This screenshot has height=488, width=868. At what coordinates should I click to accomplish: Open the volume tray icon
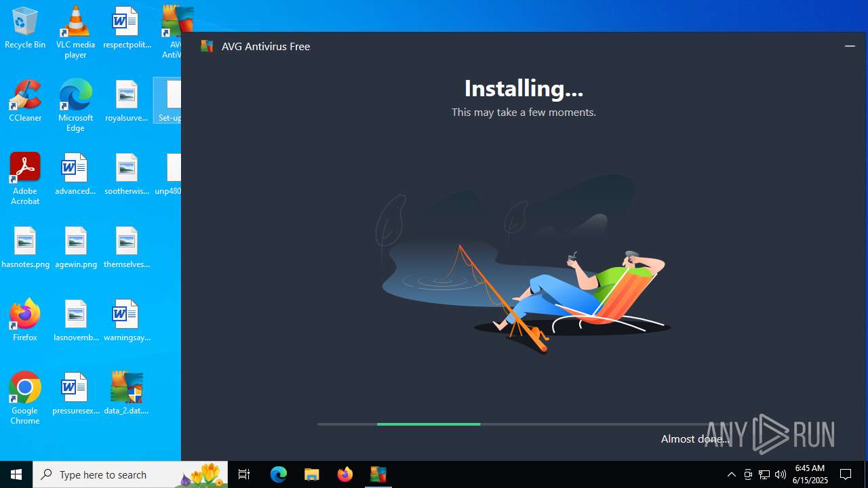coord(780,474)
